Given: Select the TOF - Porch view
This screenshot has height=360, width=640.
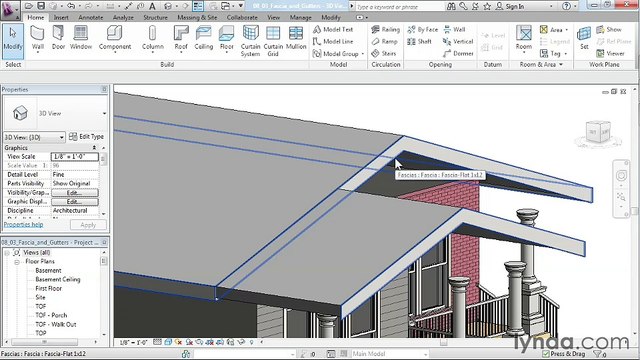Looking at the screenshot, I should 51,316.
